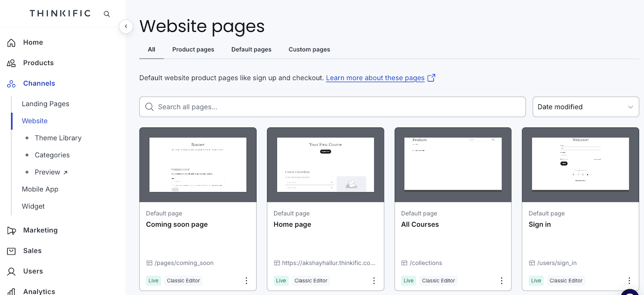This screenshot has height=295, width=644.
Task: Click the Home page preview thumbnail
Action: click(325, 164)
